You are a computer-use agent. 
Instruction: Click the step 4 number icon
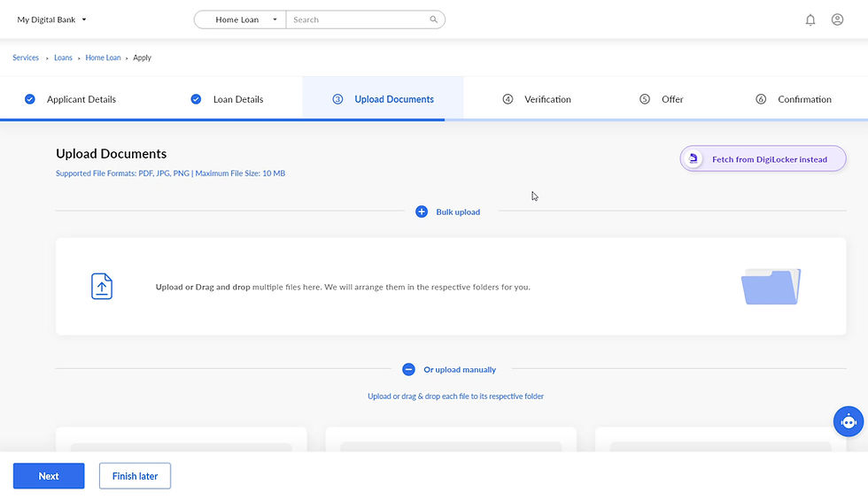(508, 99)
